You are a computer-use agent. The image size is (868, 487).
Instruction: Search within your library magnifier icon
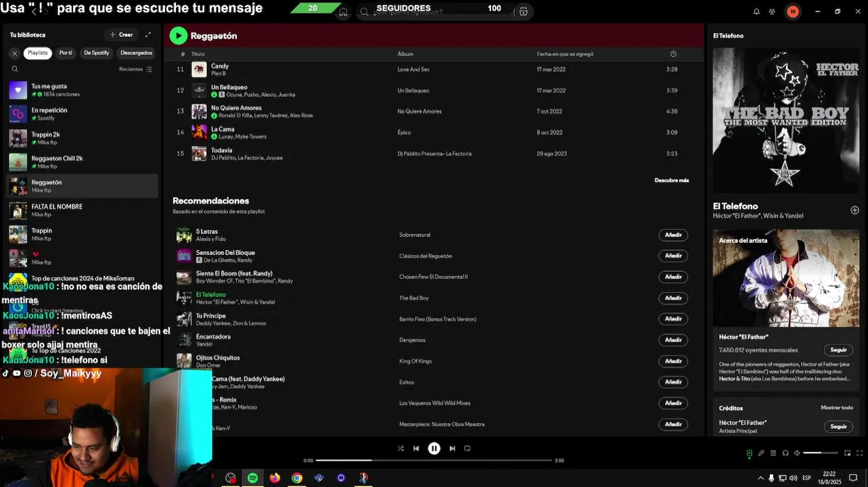[15, 69]
